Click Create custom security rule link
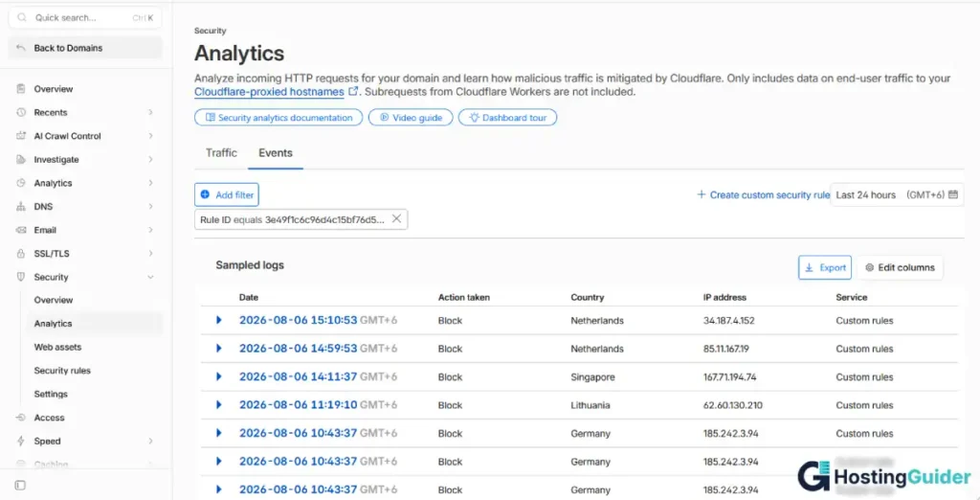The height and width of the screenshot is (500, 980). coord(763,194)
